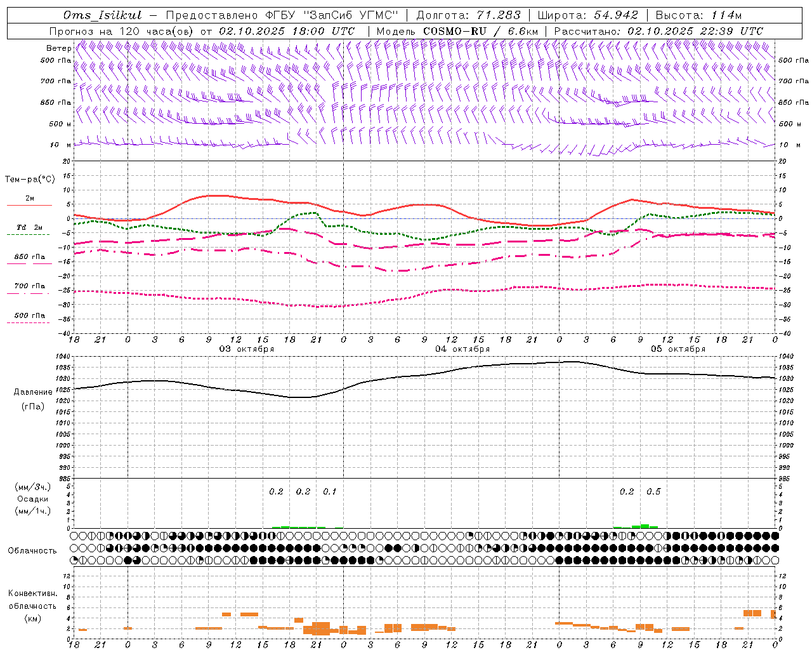Click the '0.2' precipitation value beside 0.5
Screen dimensions: 812x650
[x=627, y=492]
